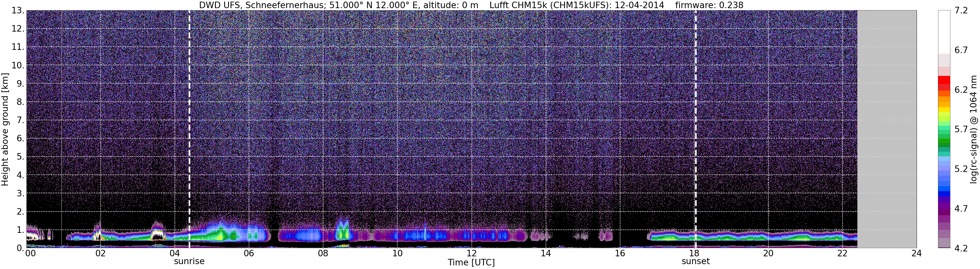Click the height axis tick label 13.
The width and height of the screenshot is (980, 269).
pos(18,11)
